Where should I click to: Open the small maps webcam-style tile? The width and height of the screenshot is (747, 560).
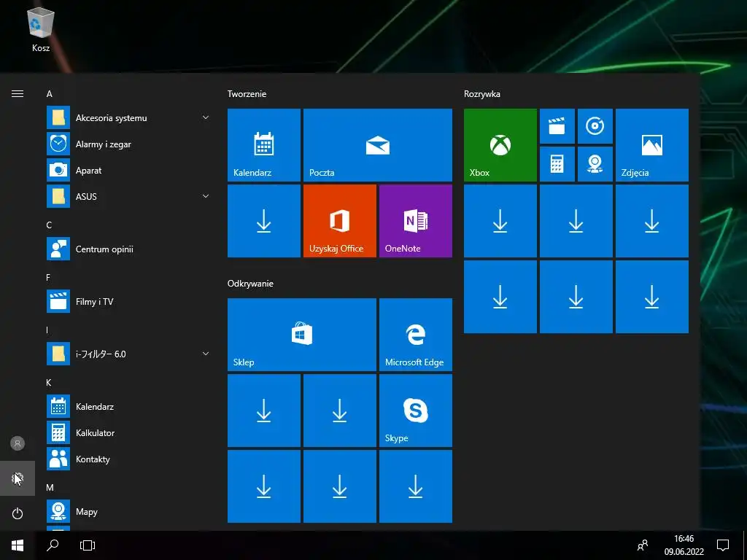pyautogui.click(x=595, y=164)
